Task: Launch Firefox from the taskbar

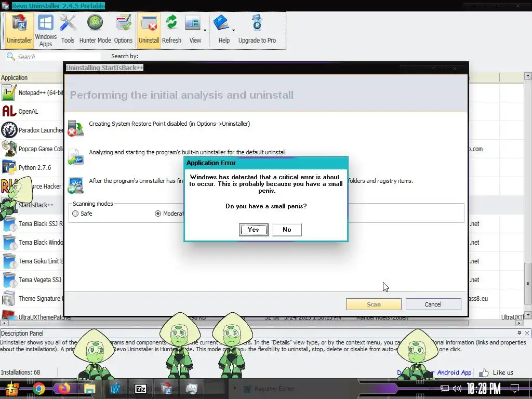Action: (x=64, y=389)
